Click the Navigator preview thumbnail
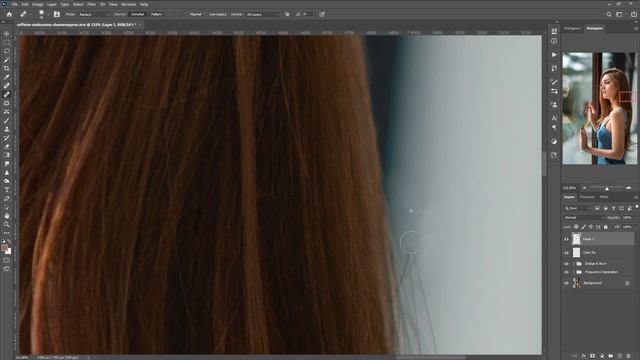Screen dimensions: 640x360 click(599, 108)
